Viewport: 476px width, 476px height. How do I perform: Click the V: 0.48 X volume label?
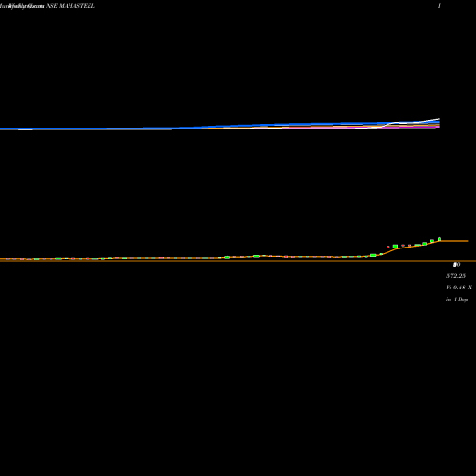[x=459, y=288]
